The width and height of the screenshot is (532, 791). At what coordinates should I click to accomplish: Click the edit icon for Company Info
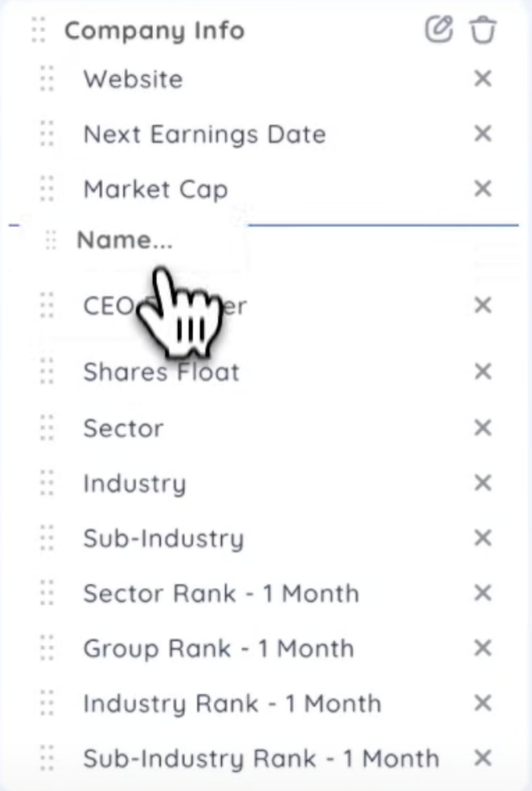(x=439, y=29)
